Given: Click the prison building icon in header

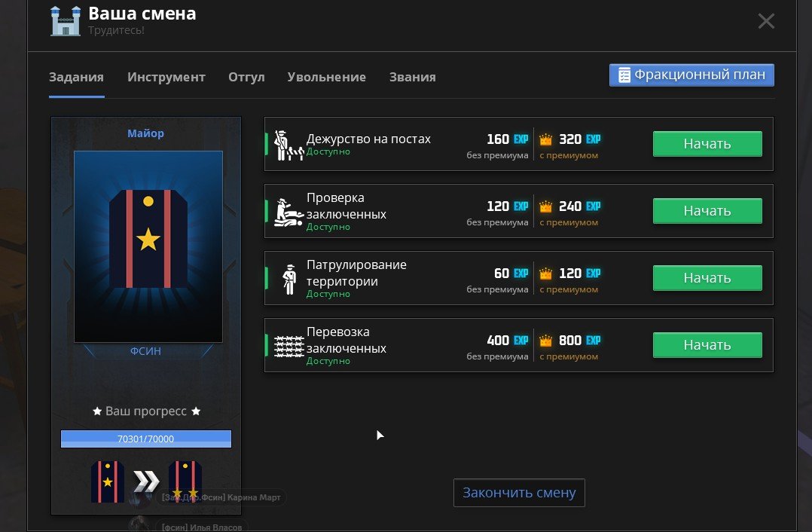Looking at the screenshot, I should pyautogui.click(x=66, y=20).
